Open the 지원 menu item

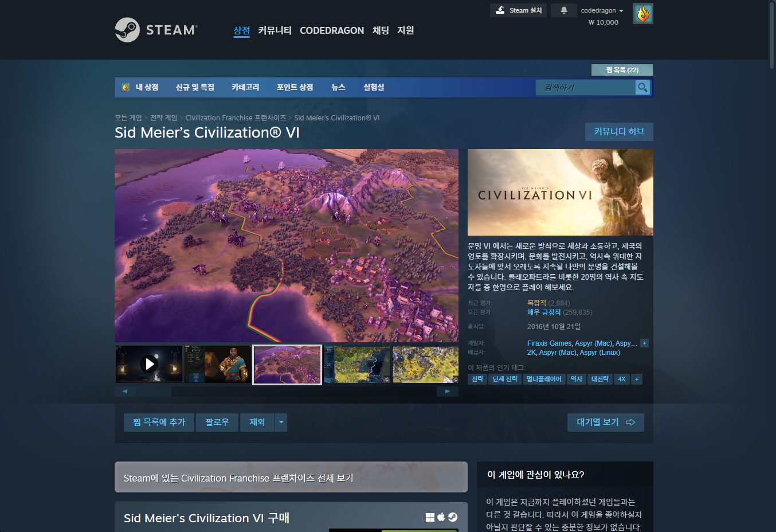click(x=406, y=30)
